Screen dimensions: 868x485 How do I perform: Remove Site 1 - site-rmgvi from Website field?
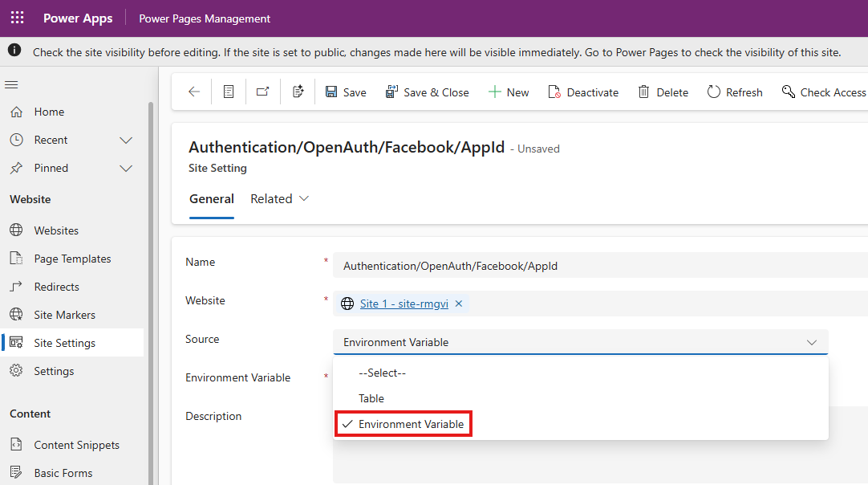click(459, 304)
